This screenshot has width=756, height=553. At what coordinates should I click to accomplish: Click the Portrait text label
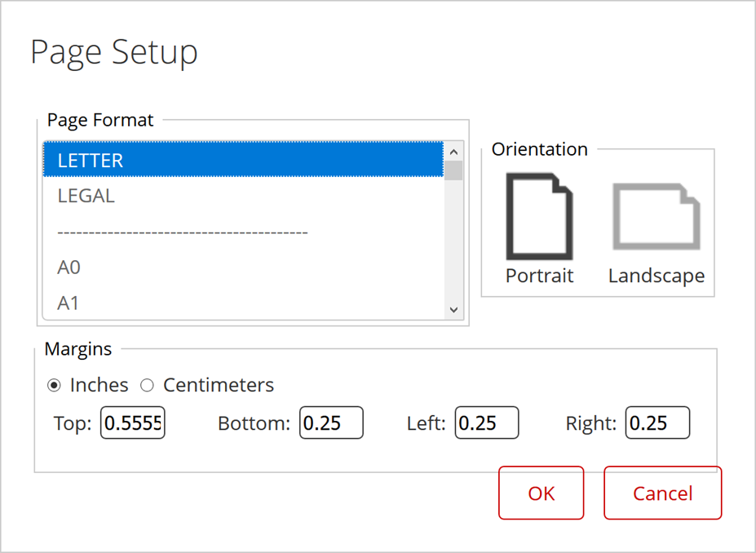(539, 276)
